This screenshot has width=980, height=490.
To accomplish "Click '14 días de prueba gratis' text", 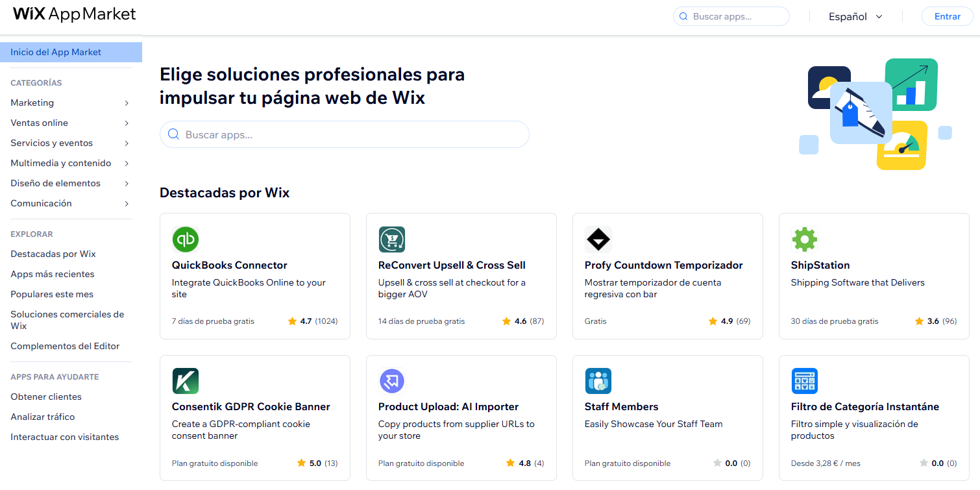I will [x=422, y=321].
